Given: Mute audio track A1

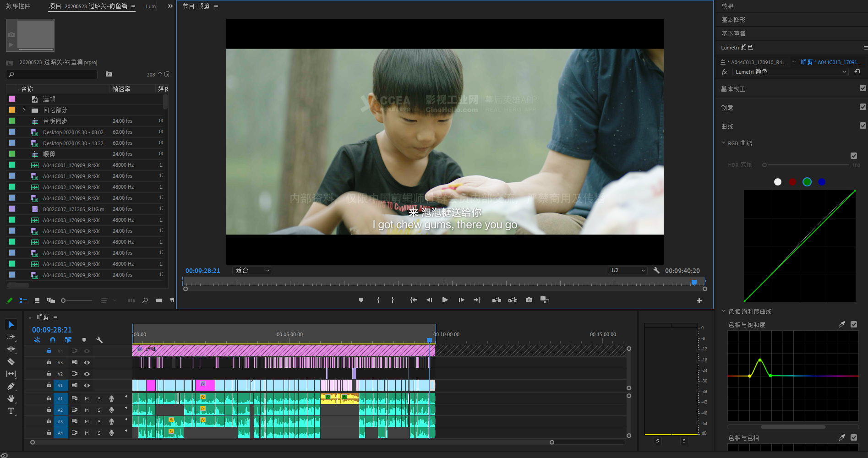Looking at the screenshot, I should 87,399.
